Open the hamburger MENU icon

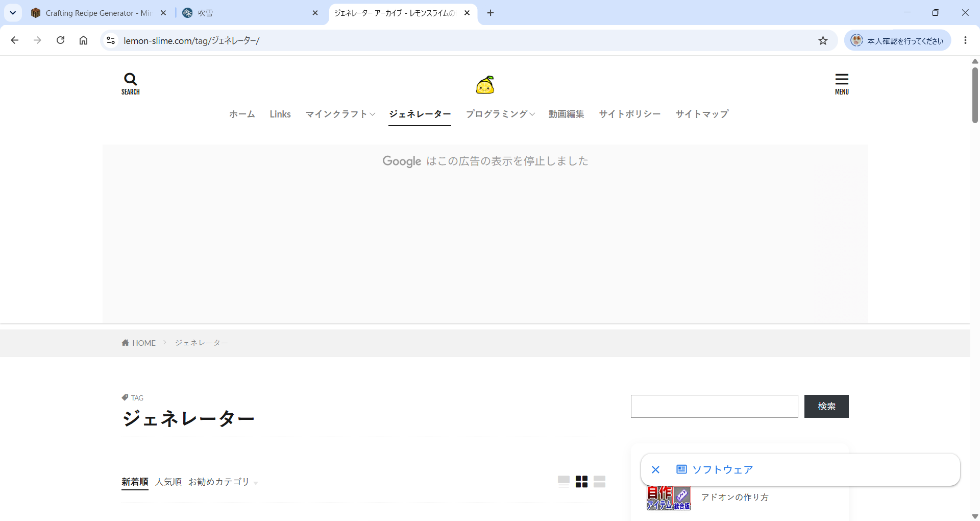pos(842,84)
